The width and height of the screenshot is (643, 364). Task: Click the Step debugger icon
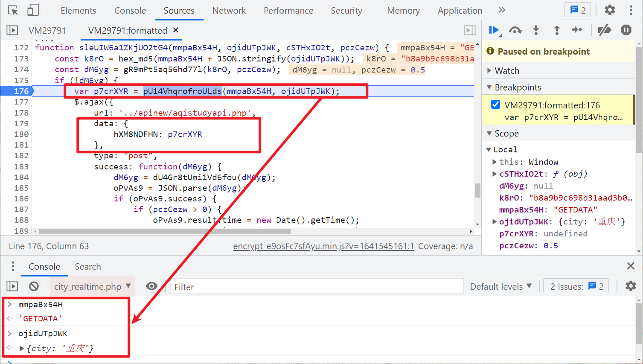pos(577,30)
